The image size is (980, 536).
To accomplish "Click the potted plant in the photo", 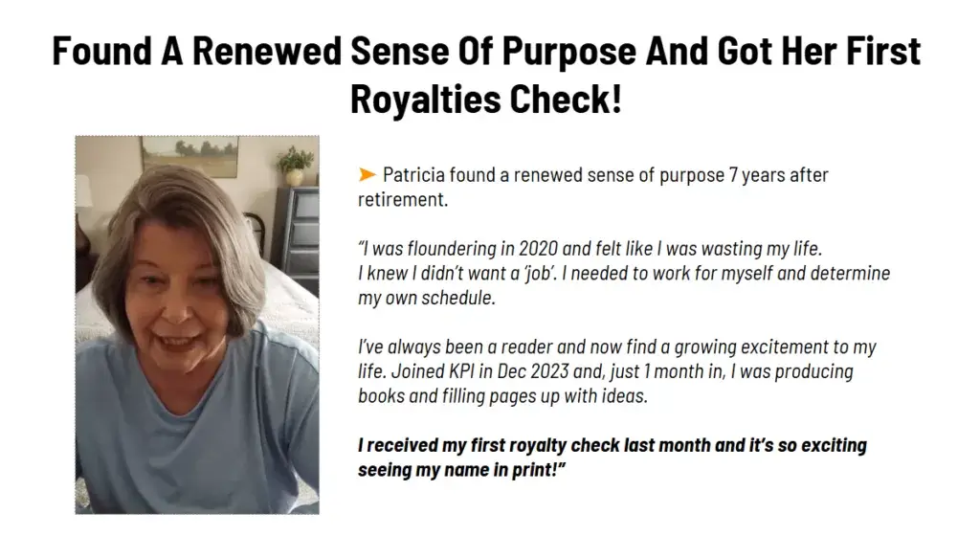I will click(x=294, y=164).
